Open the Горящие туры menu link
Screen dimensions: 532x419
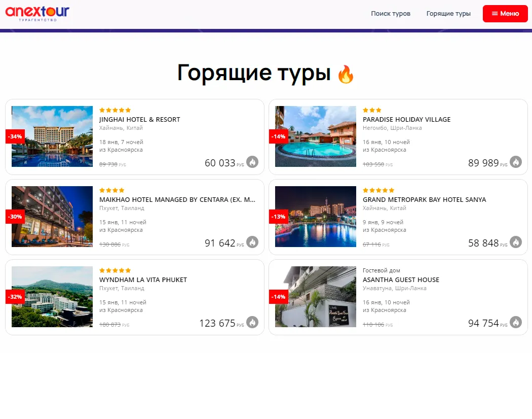click(448, 14)
